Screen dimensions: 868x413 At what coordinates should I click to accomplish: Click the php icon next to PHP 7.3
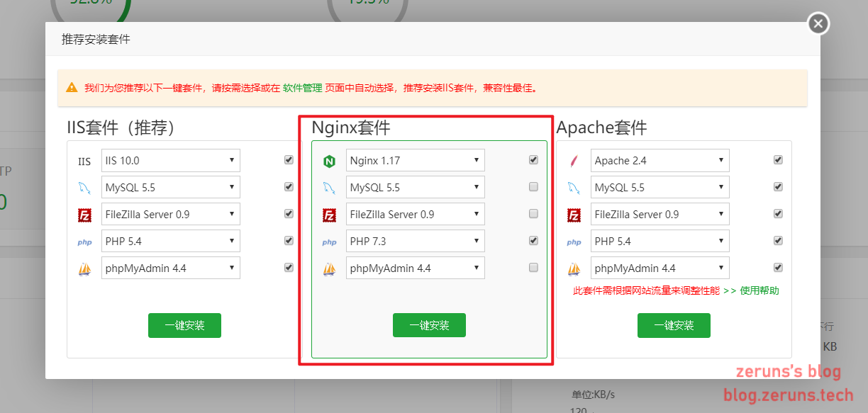click(329, 242)
